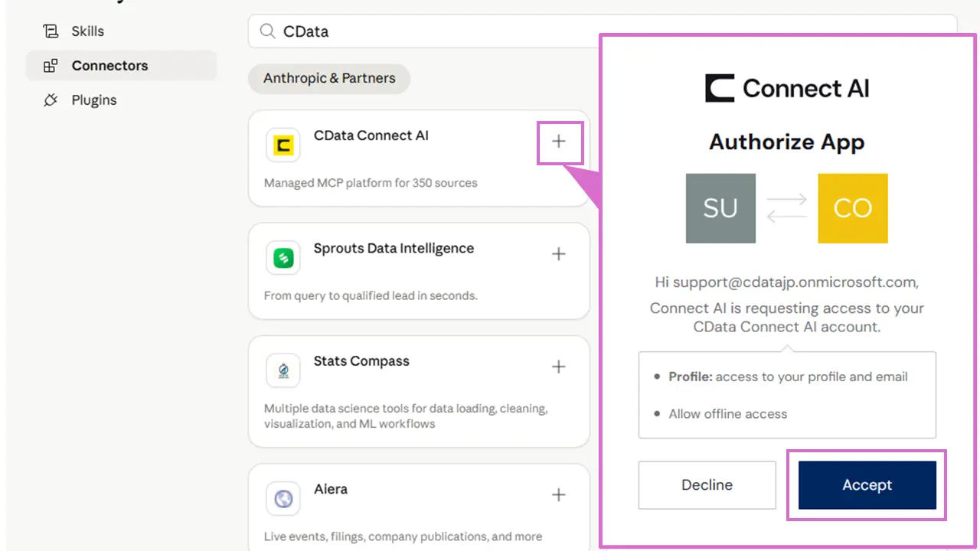Add the CData Connect AI connector
Image resolution: width=980 pixels, height=551 pixels.
click(559, 142)
